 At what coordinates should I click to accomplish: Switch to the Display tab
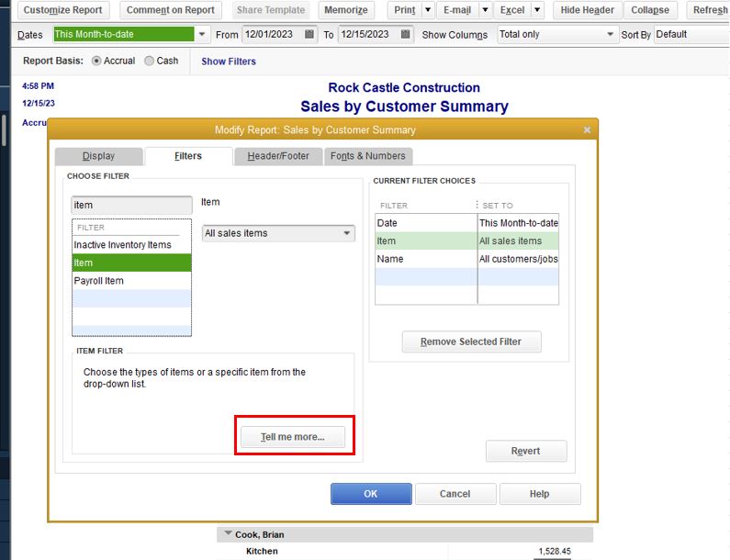point(98,156)
